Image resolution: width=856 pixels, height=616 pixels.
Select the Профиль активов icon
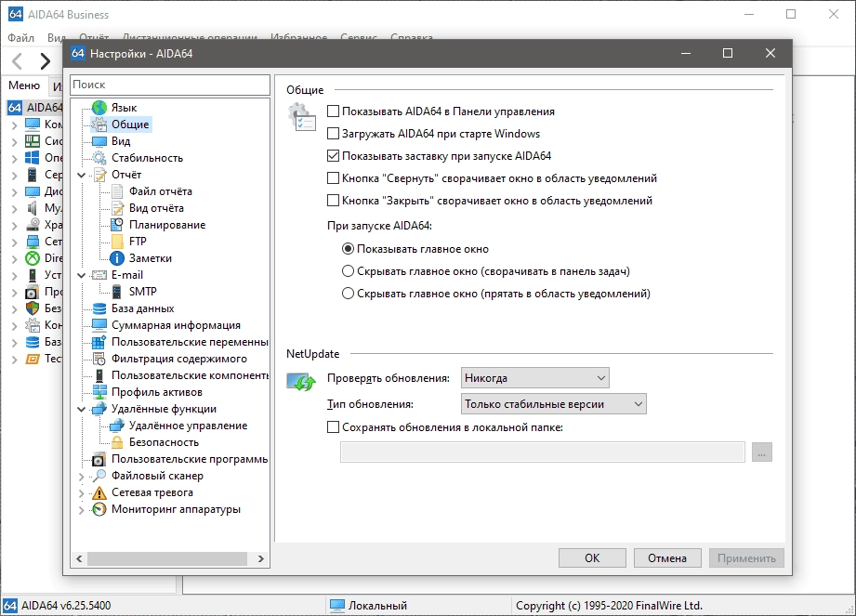(x=99, y=392)
